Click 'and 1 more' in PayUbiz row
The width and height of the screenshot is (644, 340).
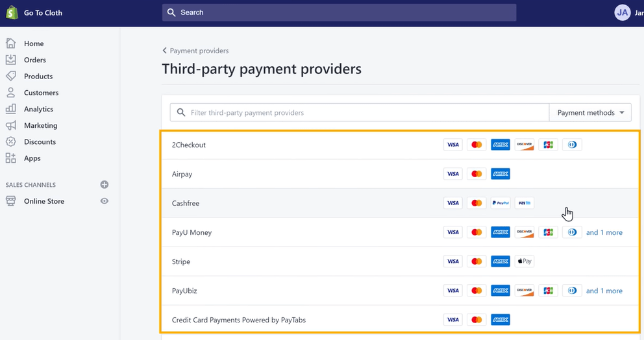click(x=604, y=291)
